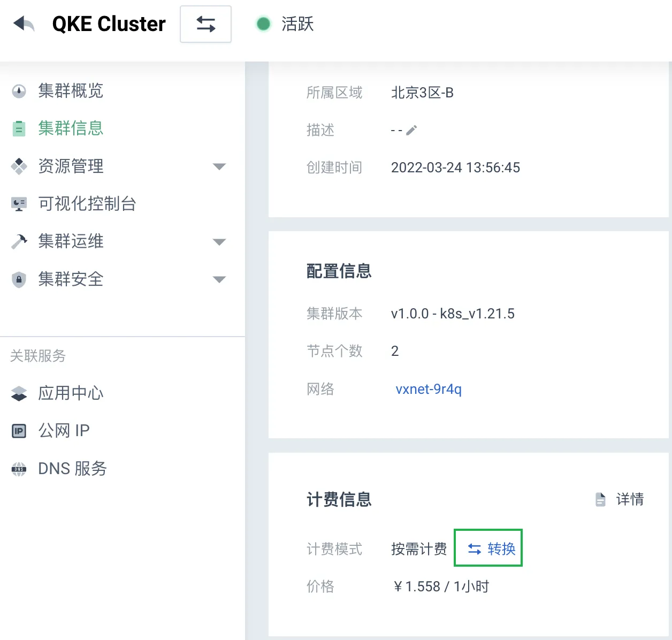Image resolution: width=672 pixels, height=640 pixels.
Task: Click the 集群运维 hammer icon
Action: (x=19, y=242)
